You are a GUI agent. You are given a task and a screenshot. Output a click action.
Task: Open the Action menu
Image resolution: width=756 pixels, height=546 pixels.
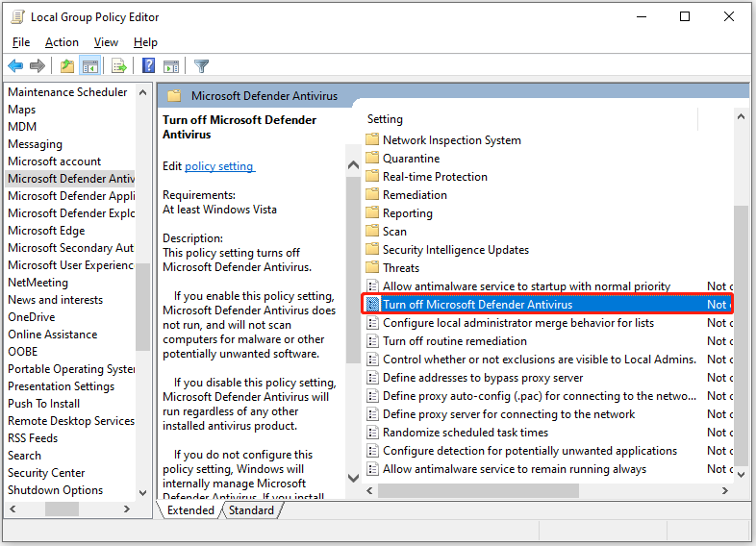[x=62, y=42]
